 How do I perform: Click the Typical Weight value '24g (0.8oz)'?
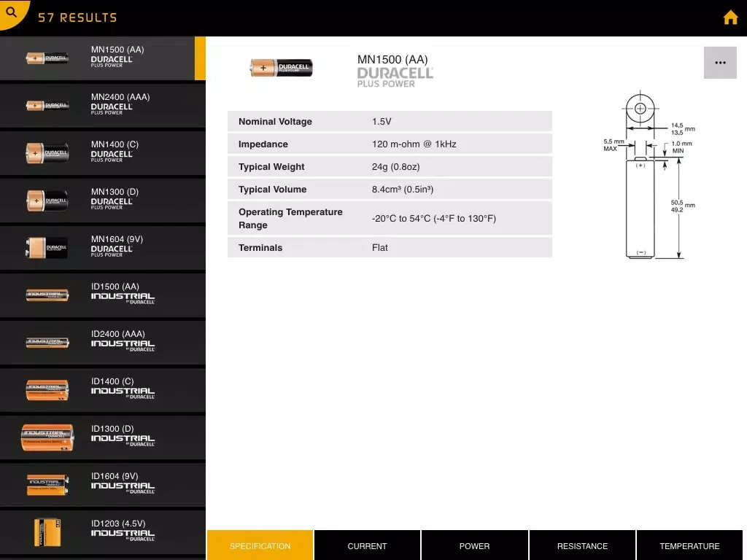coord(395,167)
